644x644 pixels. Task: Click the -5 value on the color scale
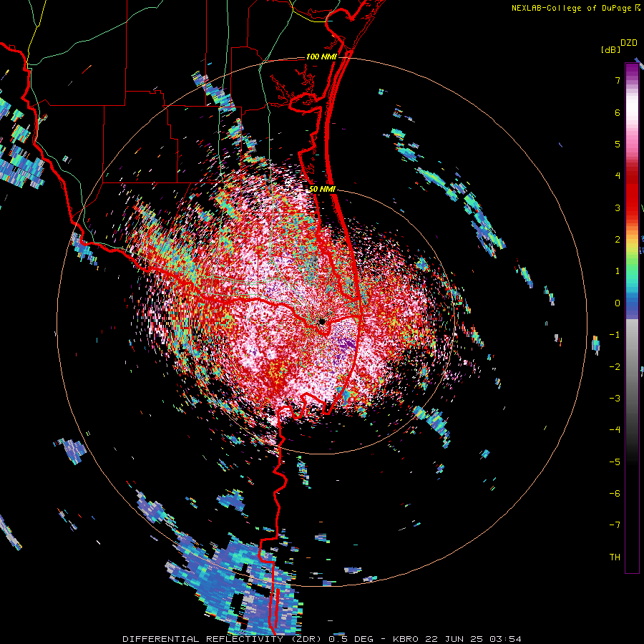point(615,462)
